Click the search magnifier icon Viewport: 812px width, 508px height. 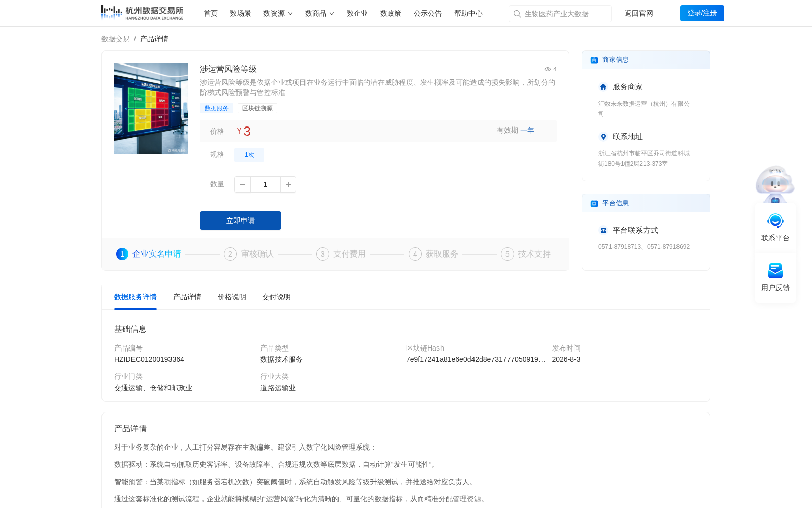(517, 14)
